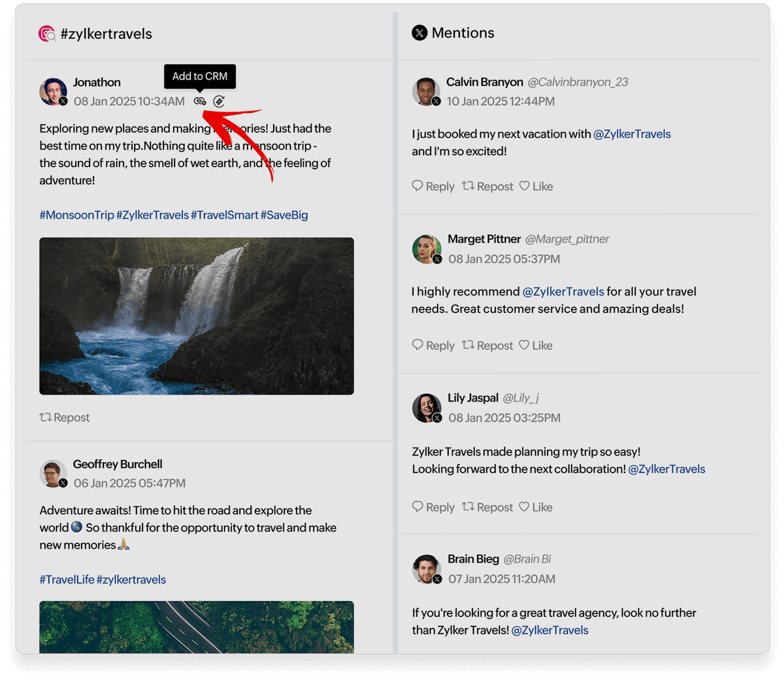Click Geoffrey Burchell's profile picture

(54, 474)
